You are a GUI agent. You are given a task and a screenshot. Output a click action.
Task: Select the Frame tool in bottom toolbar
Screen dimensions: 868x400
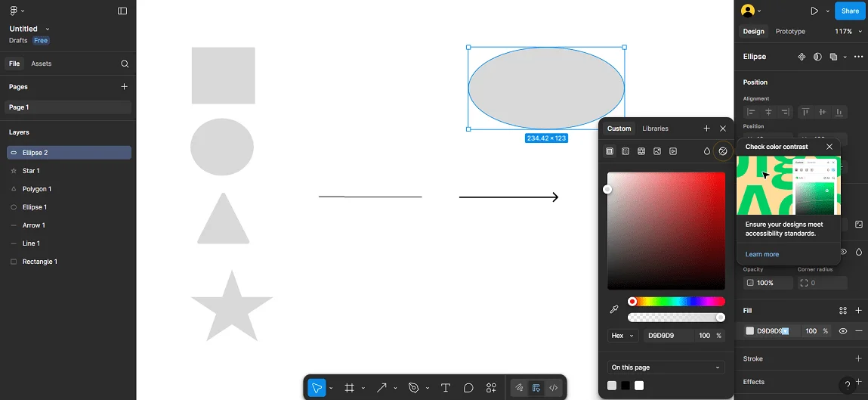(349, 388)
